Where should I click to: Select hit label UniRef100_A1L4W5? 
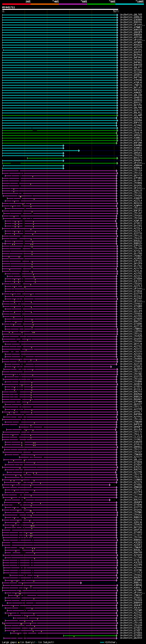pos(131,115)
